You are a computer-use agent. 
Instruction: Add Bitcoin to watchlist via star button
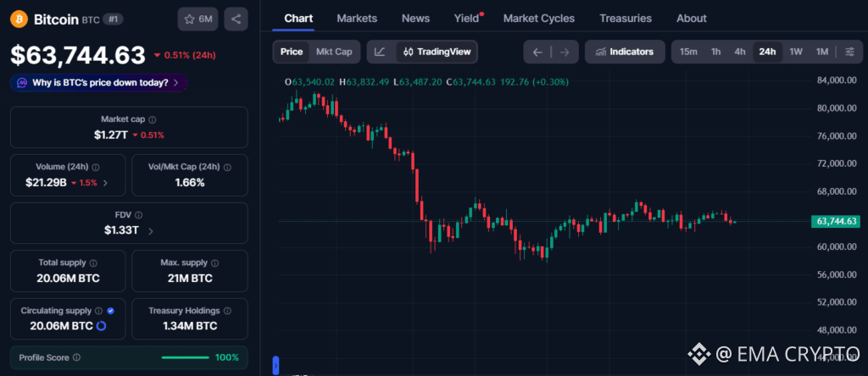tap(198, 19)
